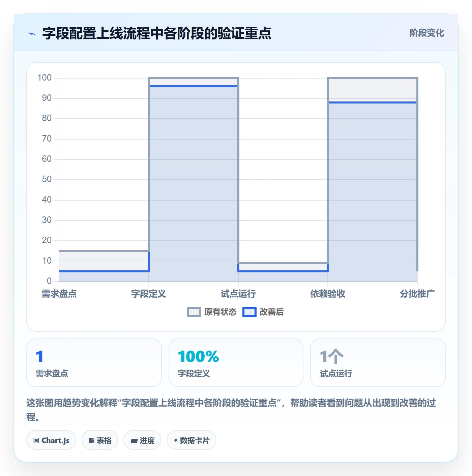Click the 原有状态 legend label
The image size is (472, 476).
click(220, 312)
